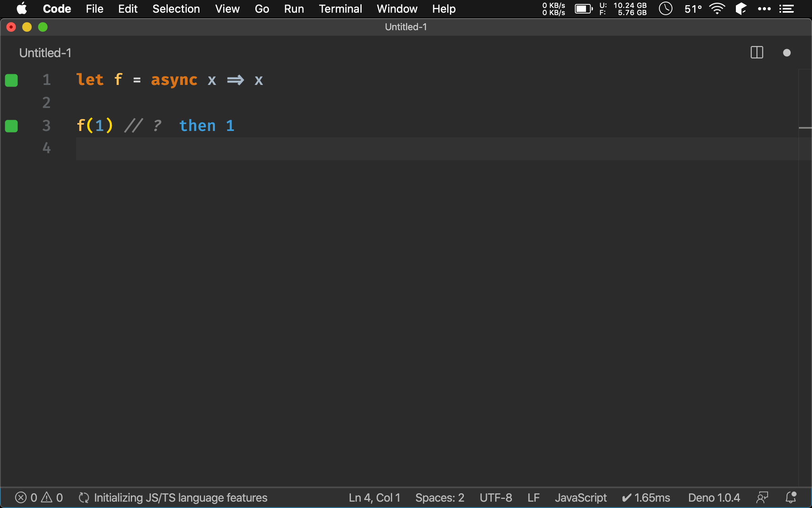
Task: Click Ln 4, Col 1 go to line
Action: [x=374, y=498]
